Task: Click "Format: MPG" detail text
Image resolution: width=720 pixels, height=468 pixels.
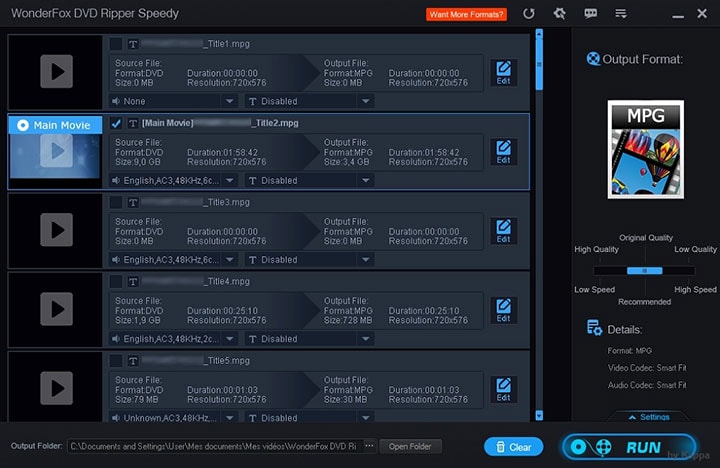Action: tap(630, 350)
